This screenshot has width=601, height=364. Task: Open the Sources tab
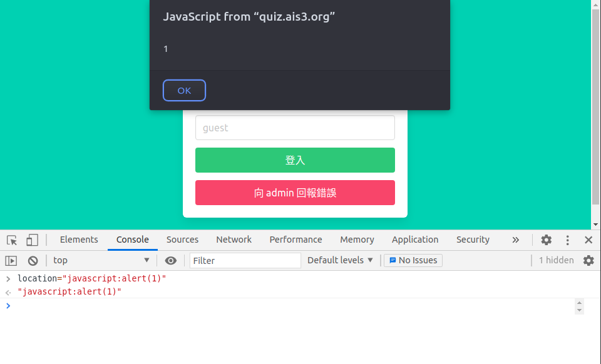click(x=182, y=240)
